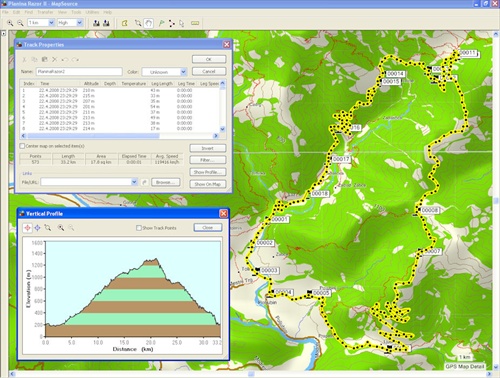Open the Transfer menu

coord(45,12)
